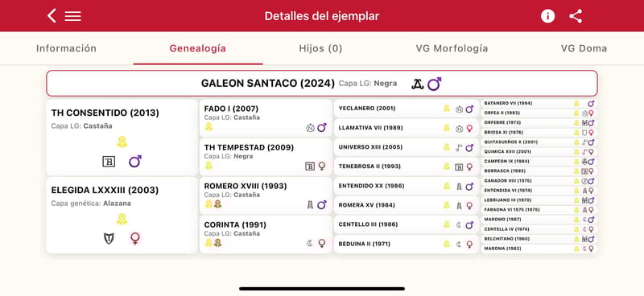Click TH CONSENTIDO's breeder brand icon
The height and width of the screenshot is (296, 644).
[109, 162]
